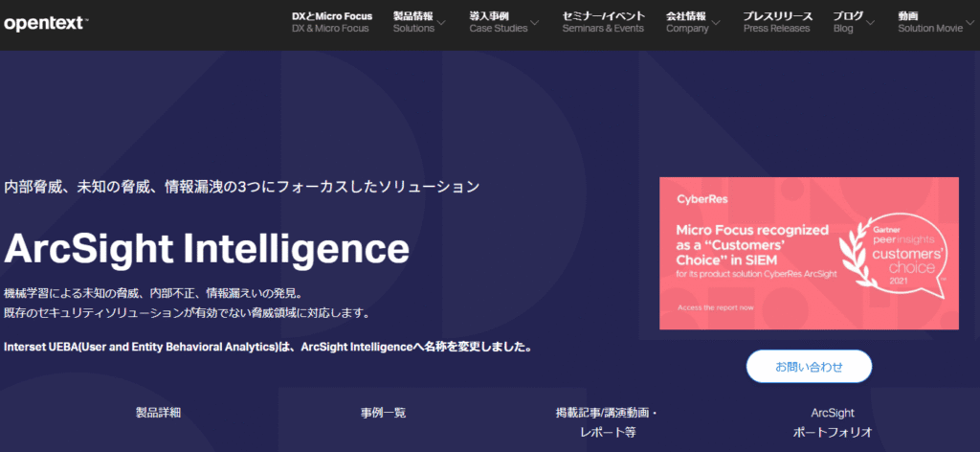Click the お問い合わせ button
The image size is (980, 452).
[x=809, y=367]
